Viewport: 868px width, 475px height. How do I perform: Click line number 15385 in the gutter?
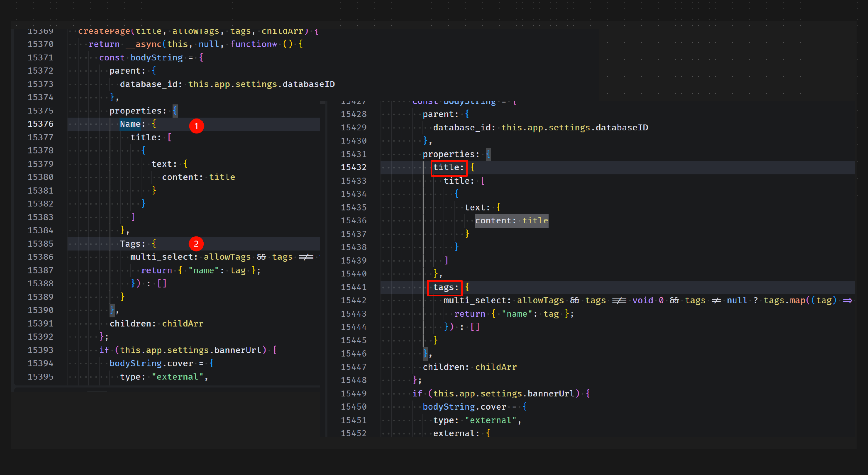coord(41,244)
